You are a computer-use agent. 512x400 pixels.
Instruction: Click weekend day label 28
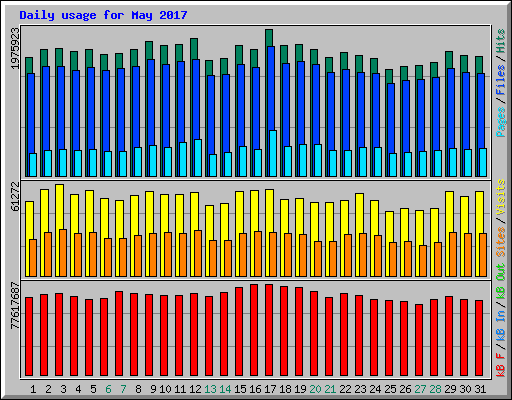pos(435,389)
